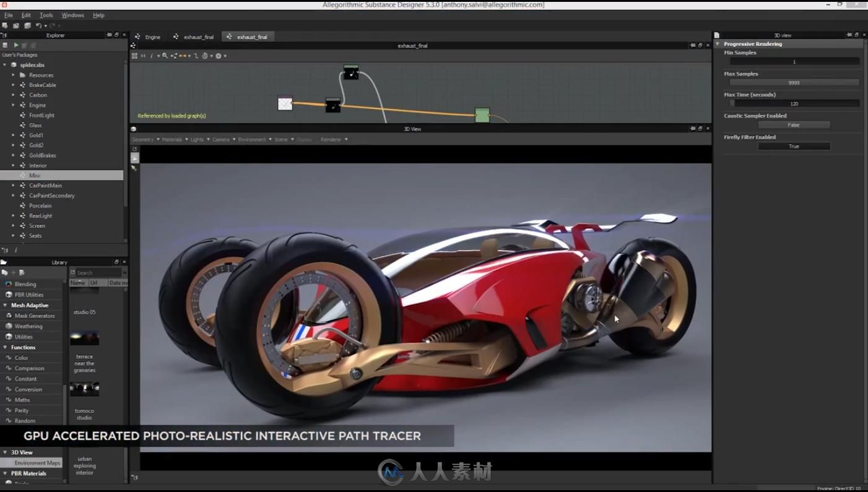Click the undo arrow icon
The height and width of the screenshot is (492, 868).
38,25
